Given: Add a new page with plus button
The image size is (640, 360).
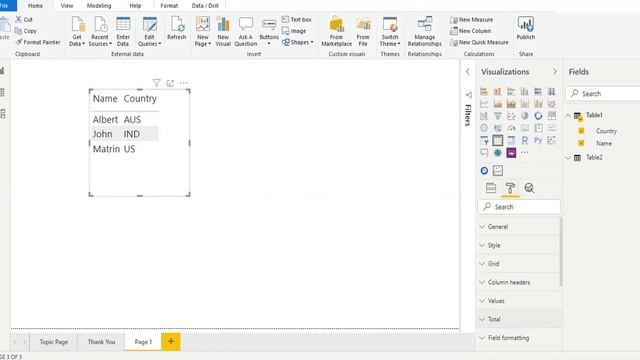Looking at the screenshot, I should tap(171, 342).
